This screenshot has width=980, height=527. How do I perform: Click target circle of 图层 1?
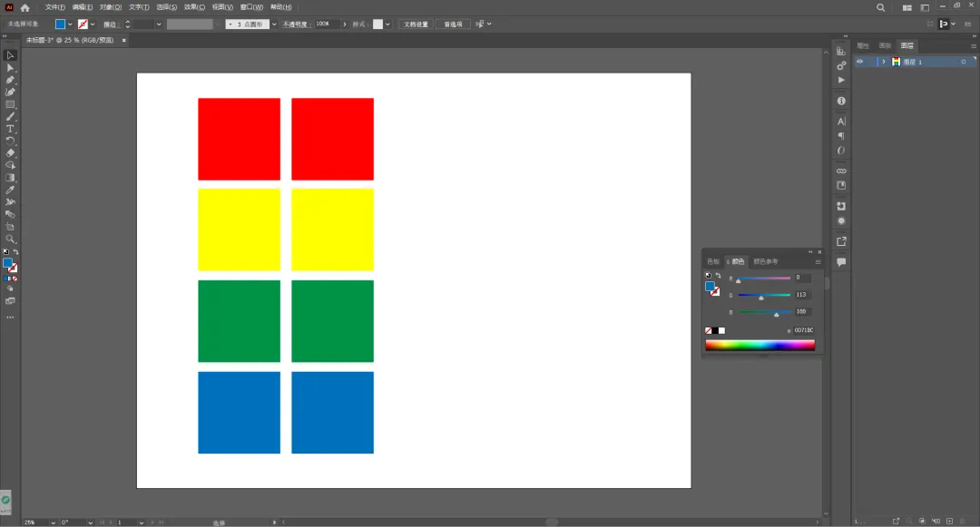click(x=963, y=62)
